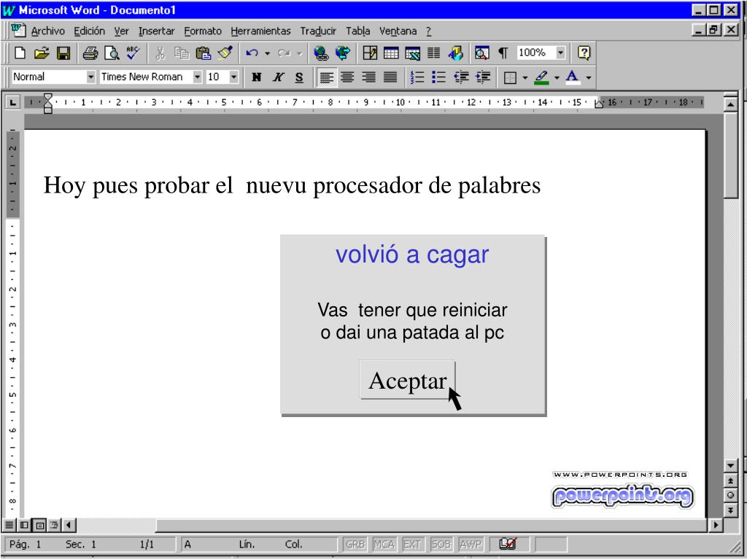Toggle underline (S) formatting

click(x=299, y=77)
